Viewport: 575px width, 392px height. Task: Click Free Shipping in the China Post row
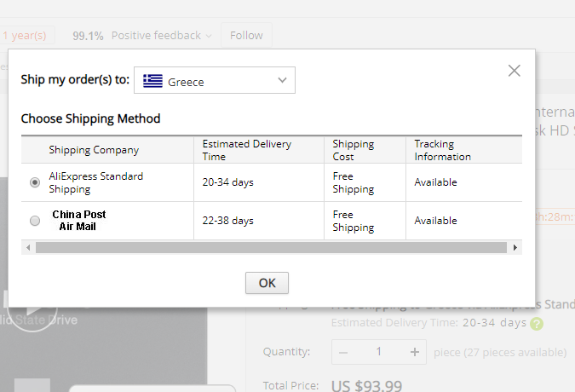pyautogui.click(x=354, y=221)
